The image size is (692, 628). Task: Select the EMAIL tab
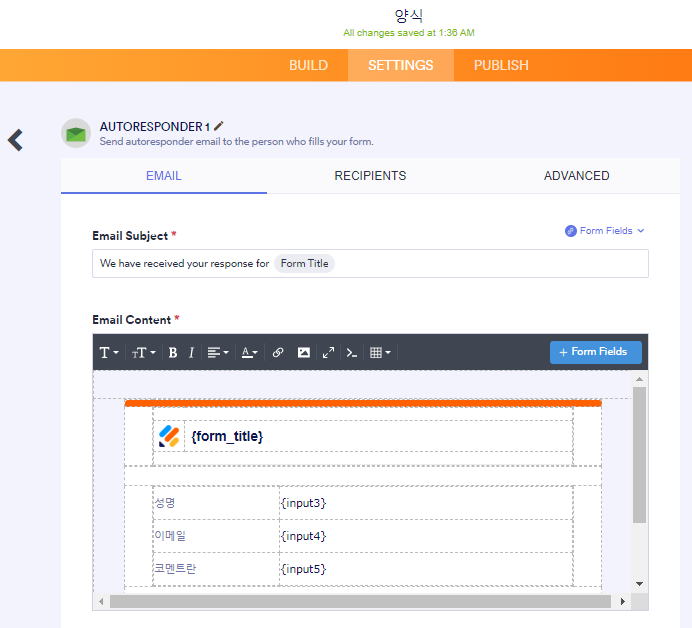point(164,176)
